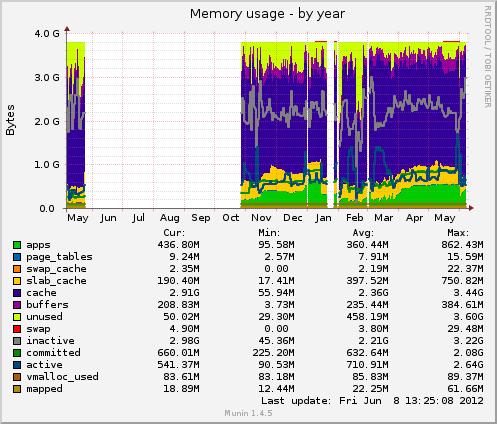497x424 pixels.
Task: Click the olive mapped legend swatch
Action: [17, 389]
